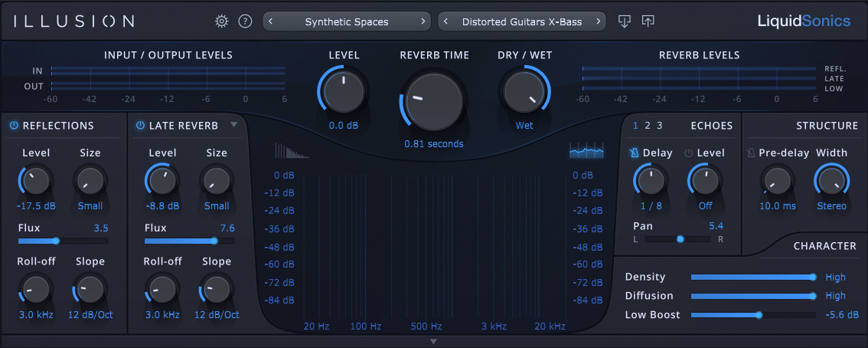This screenshot has height=348, width=868.
Task: Click the main LEVEL knob
Action: point(344,91)
